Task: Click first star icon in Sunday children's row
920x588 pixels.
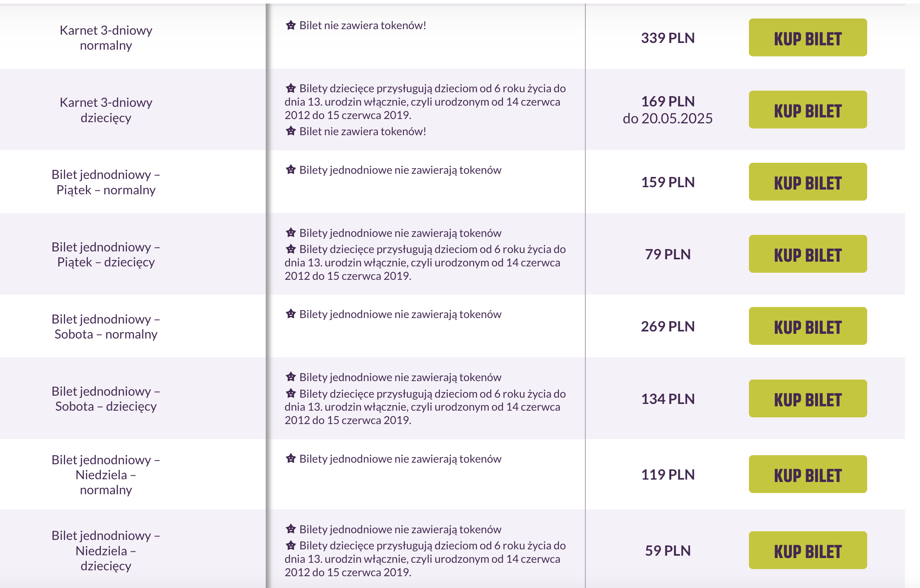Action: [291, 529]
